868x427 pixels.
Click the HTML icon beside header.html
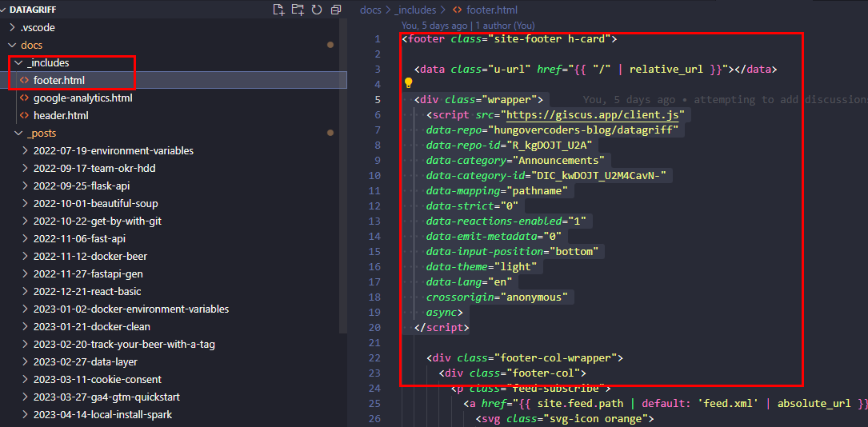coord(24,116)
